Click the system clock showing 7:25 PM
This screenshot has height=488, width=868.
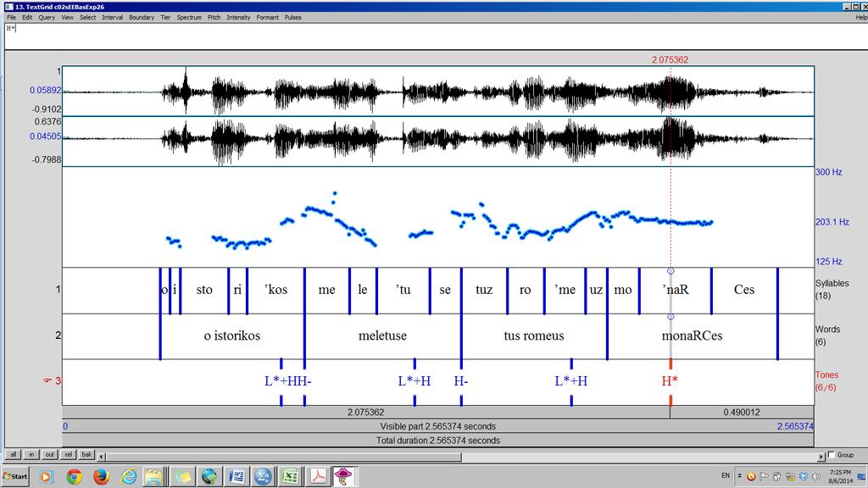click(x=840, y=476)
